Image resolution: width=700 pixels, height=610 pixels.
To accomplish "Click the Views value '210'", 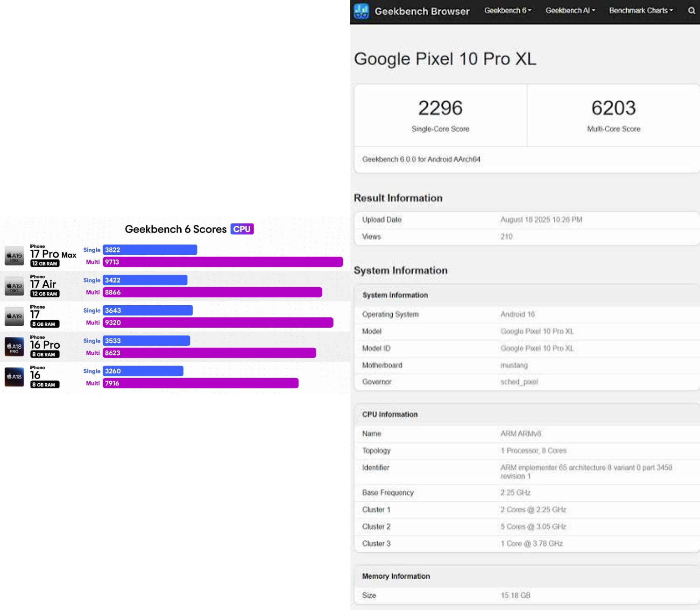I will click(507, 237).
